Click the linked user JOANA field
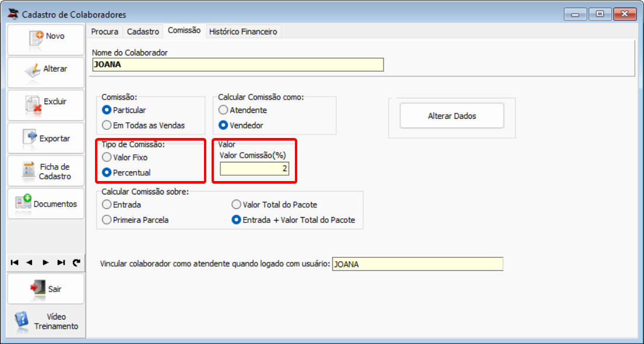This screenshot has height=344, width=644. (x=417, y=264)
